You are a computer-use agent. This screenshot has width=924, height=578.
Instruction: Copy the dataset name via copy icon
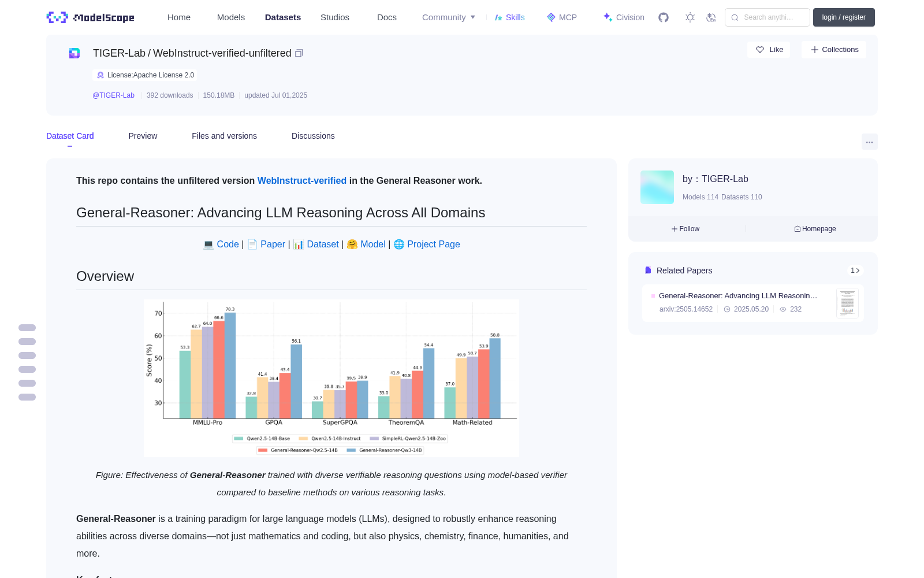tap(299, 53)
